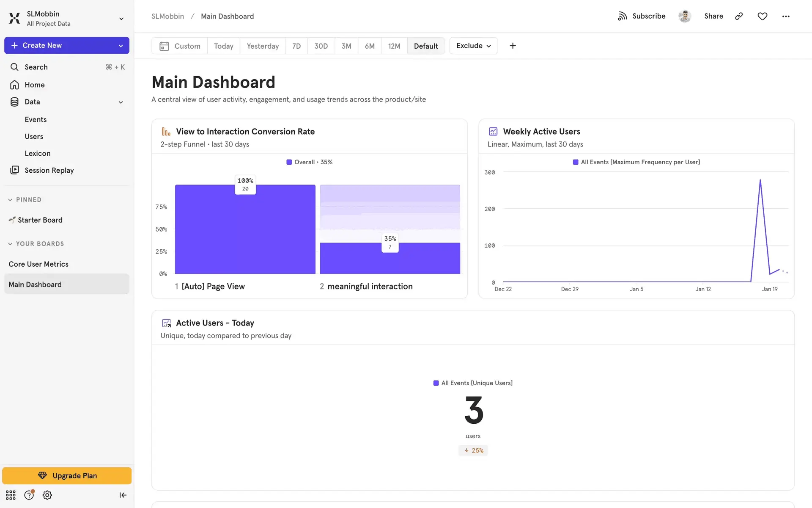The image size is (812, 508).
Task: Click the help question mark icon
Action: 29,495
